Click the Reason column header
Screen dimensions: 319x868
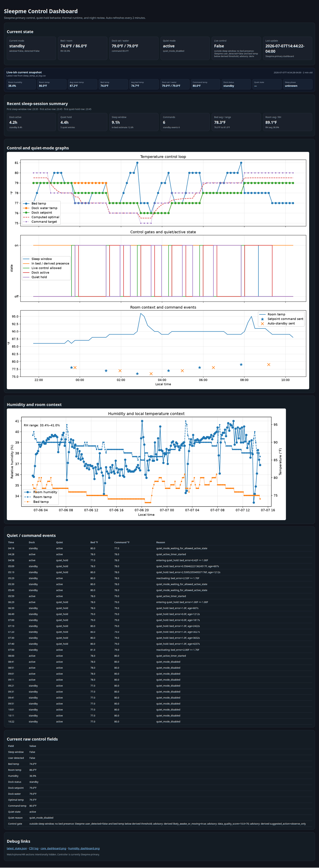[x=161, y=542]
